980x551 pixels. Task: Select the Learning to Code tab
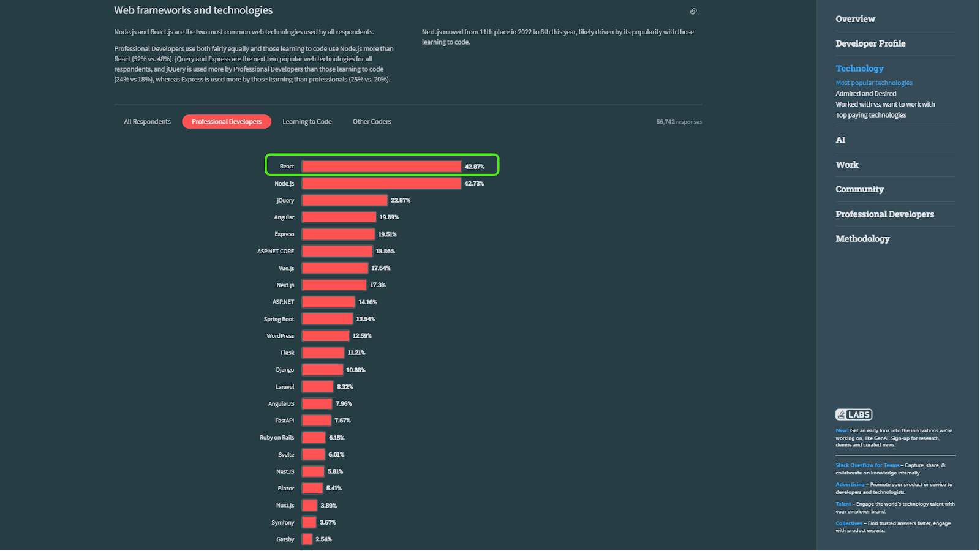click(x=307, y=122)
